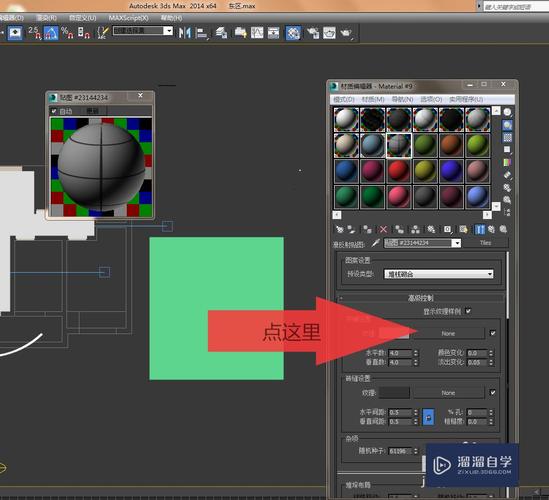Viewport: 549px width, 500px height.
Task: Toggle the Auto checkbox in map preview window
Action: pos(54,111)
